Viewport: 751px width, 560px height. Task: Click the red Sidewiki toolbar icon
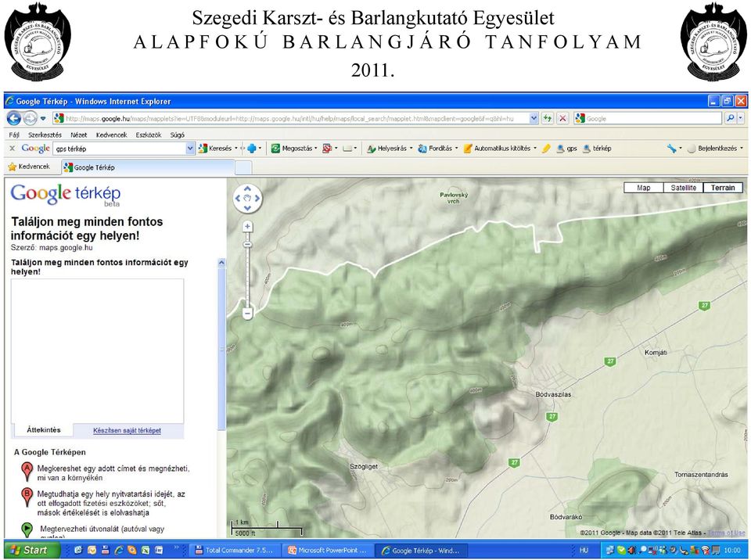(x=327, y=149)
